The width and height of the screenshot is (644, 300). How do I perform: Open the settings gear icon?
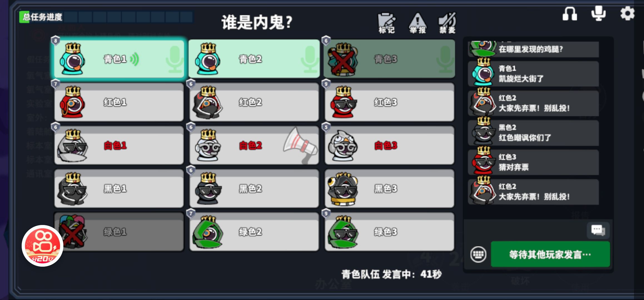click(x=628, y=13)
